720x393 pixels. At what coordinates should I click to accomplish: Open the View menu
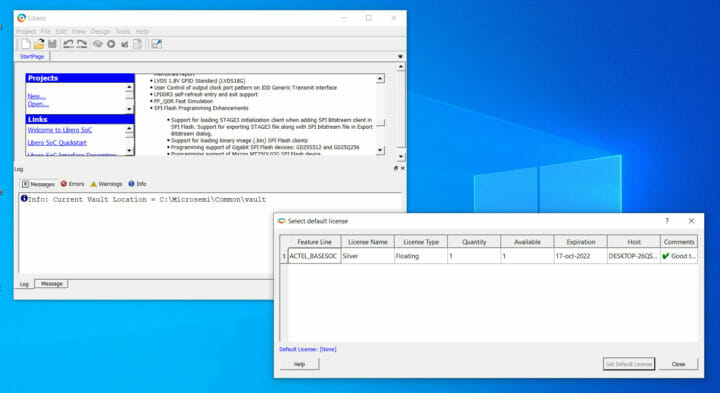[x=79, y=31]
